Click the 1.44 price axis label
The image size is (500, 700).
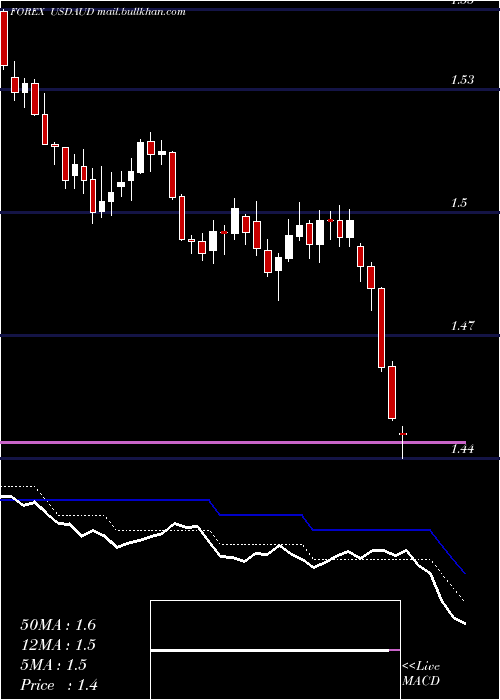coord(462,449)
